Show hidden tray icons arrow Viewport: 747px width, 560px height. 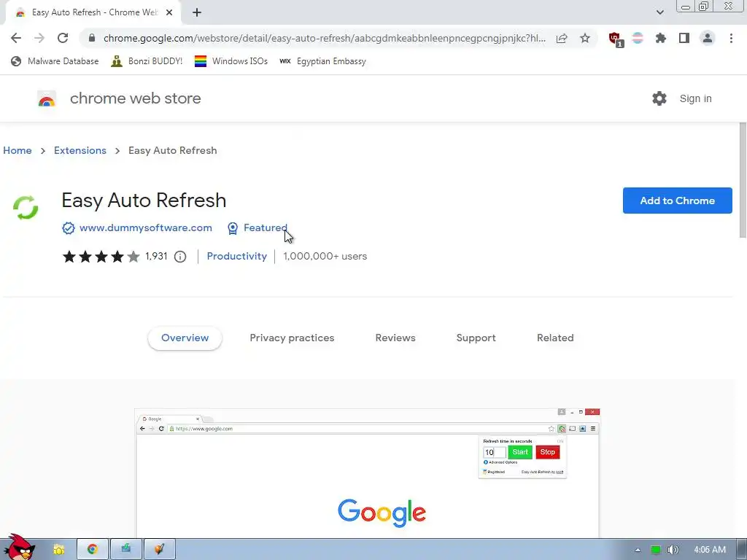click(x=638, y=550)
